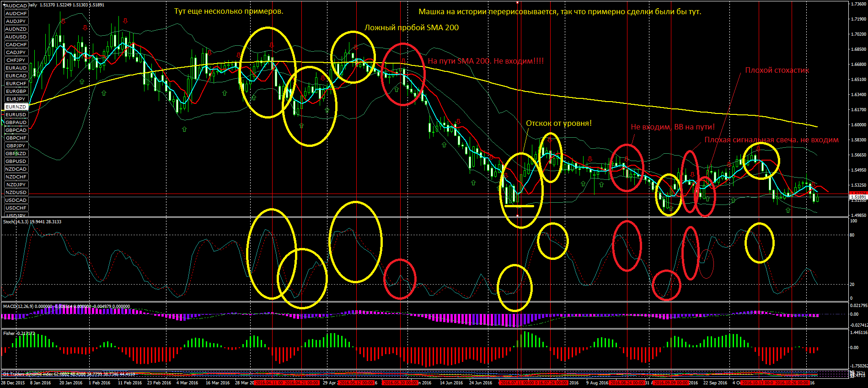Load CHFJPY from the symbol list
Viewport: 868px width, 388px height.
click(x=16, y=60)
